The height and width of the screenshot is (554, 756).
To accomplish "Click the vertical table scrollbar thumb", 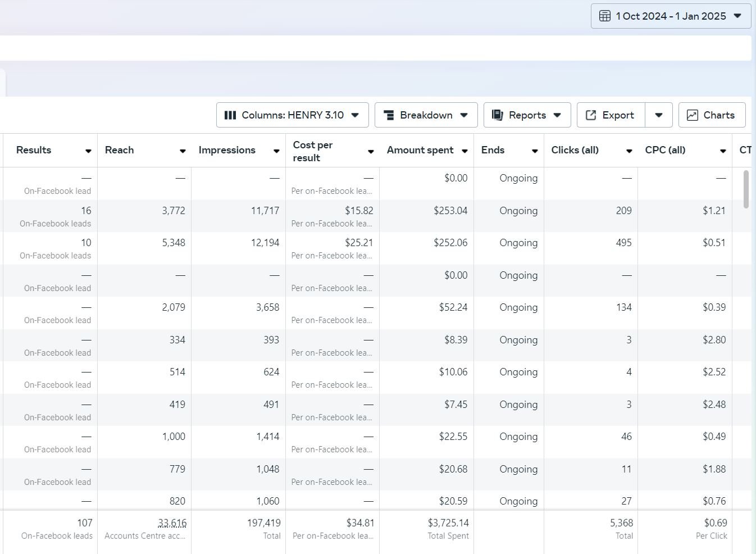I will (746, 189).
